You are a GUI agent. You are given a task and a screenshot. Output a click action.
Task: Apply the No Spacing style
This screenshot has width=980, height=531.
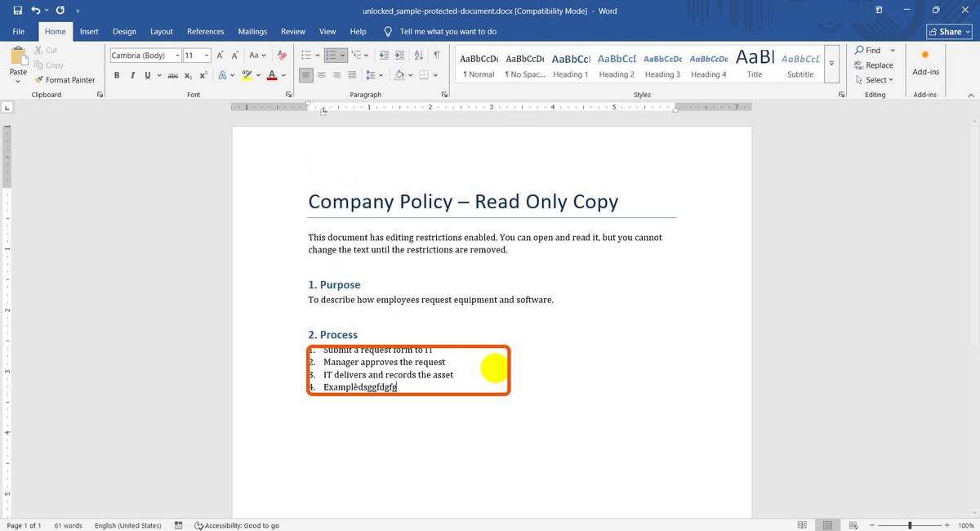click(x=524, y=65)
